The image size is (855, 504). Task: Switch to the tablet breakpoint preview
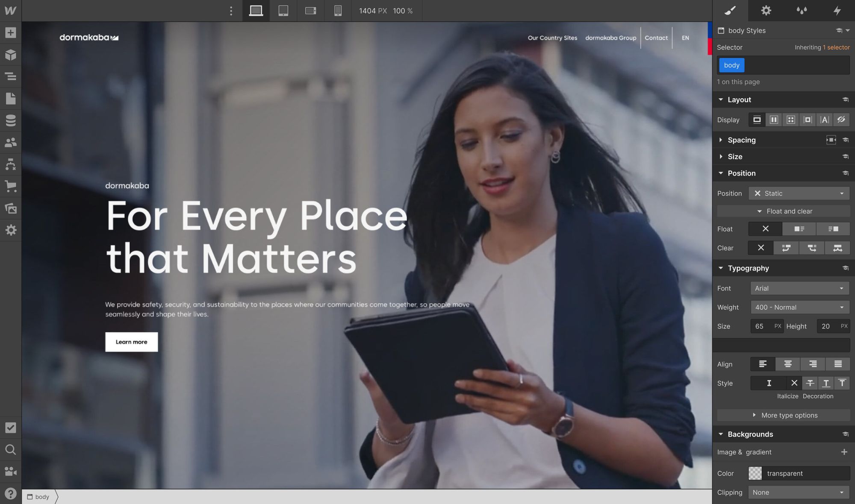tap(283, 11)
